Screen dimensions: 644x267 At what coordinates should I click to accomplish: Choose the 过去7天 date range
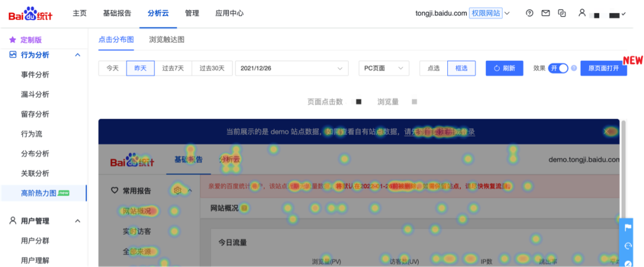click(x=173, y=68)
